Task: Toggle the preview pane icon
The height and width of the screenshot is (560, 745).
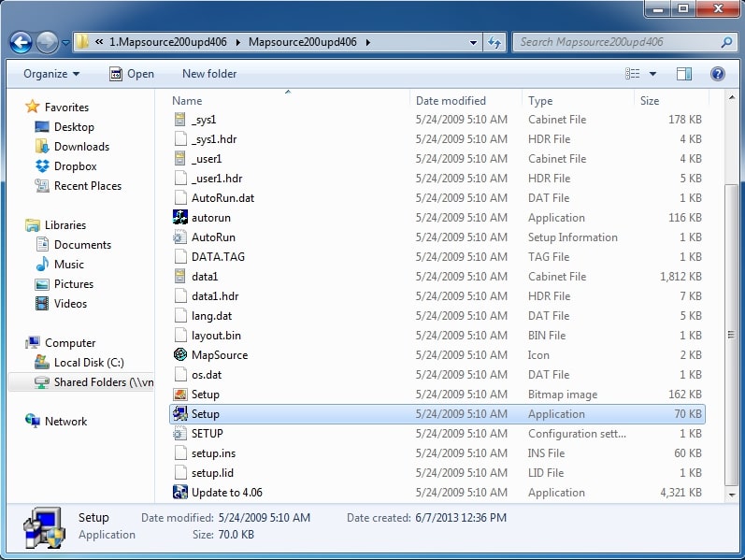Action: 684,74
